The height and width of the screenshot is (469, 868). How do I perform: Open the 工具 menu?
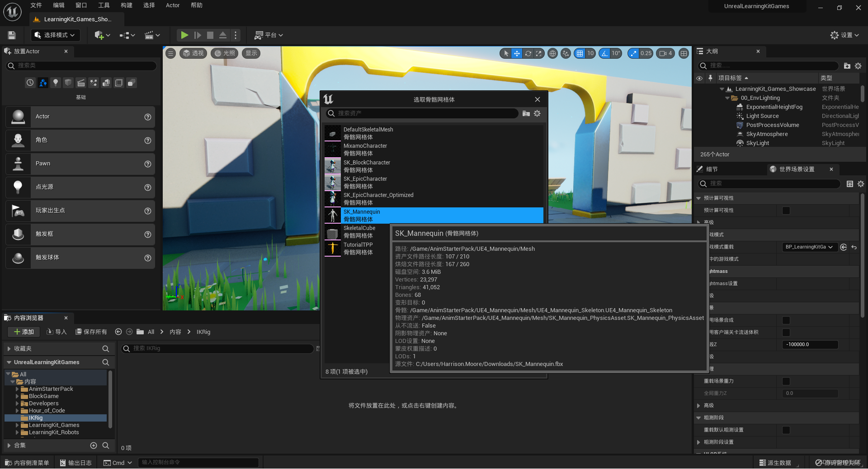[x=104, y=5]
